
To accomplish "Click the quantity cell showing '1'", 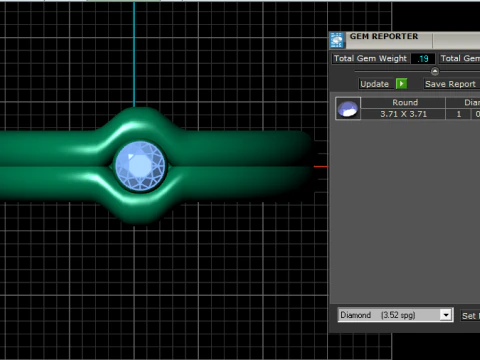I will coord(459,114).
